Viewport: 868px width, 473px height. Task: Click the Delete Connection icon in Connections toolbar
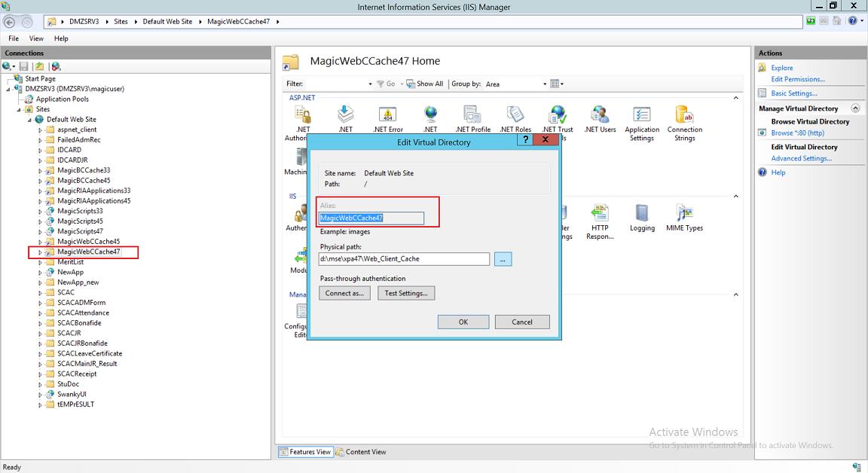tap(56, 66)
